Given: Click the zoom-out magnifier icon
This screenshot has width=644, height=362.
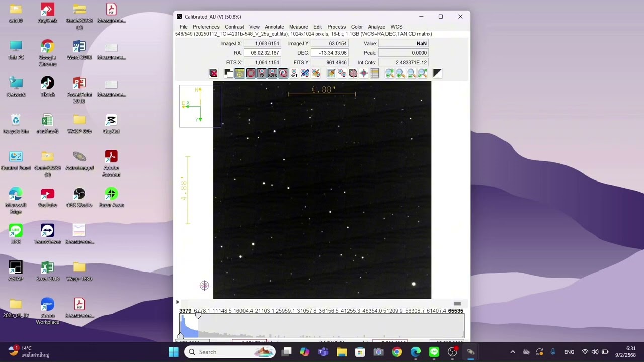Looking at the screenshot, I should [412, 73].
